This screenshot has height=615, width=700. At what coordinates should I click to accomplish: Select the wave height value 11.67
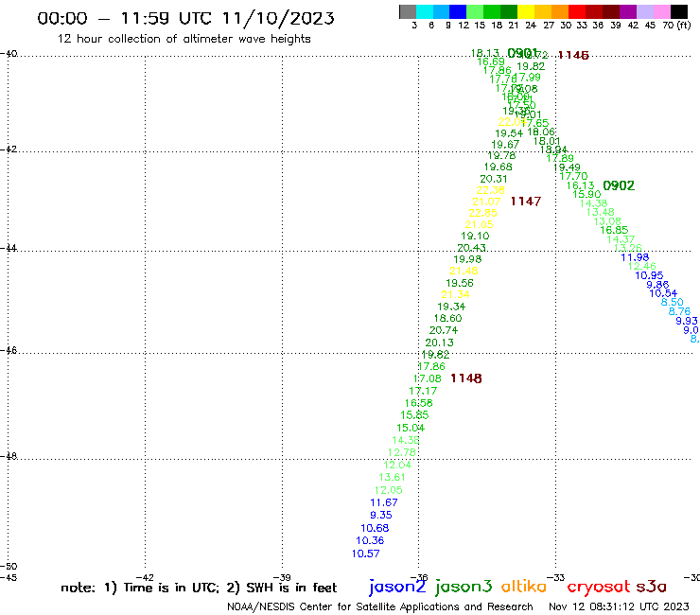[x=384, y=503]
